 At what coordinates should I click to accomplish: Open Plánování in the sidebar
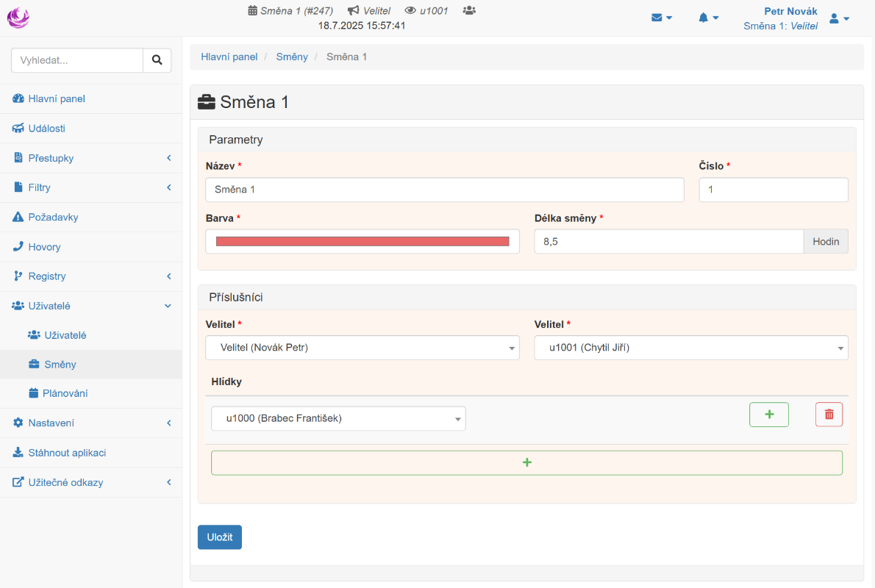pos(65,393)
